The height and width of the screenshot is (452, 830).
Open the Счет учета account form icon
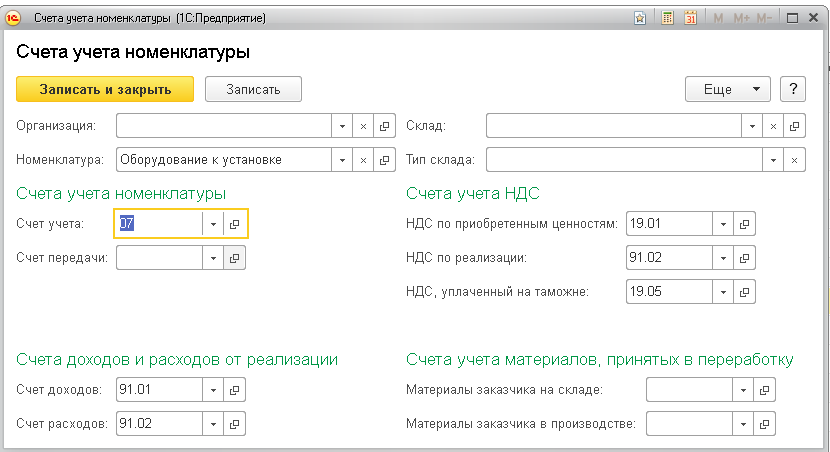(234, 224)
